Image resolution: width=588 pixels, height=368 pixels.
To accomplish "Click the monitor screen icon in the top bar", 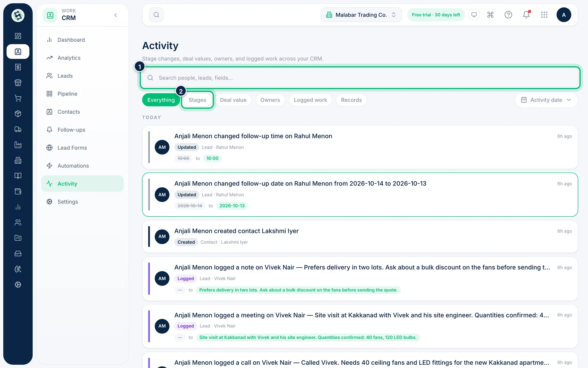I will pos(474,15).
